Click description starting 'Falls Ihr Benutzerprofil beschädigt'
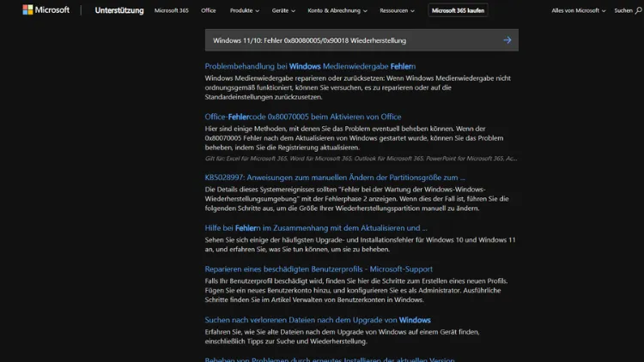This screenshot has width=644, height=362. coord(356,290)
